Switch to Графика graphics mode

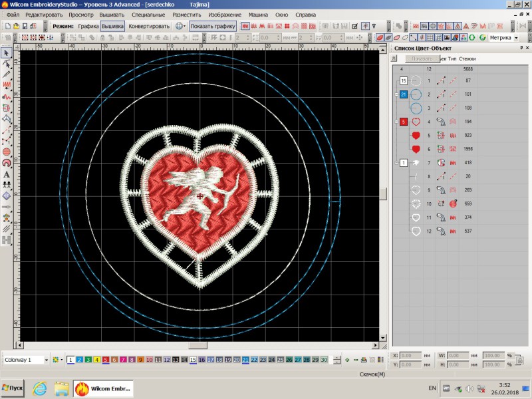88,26
